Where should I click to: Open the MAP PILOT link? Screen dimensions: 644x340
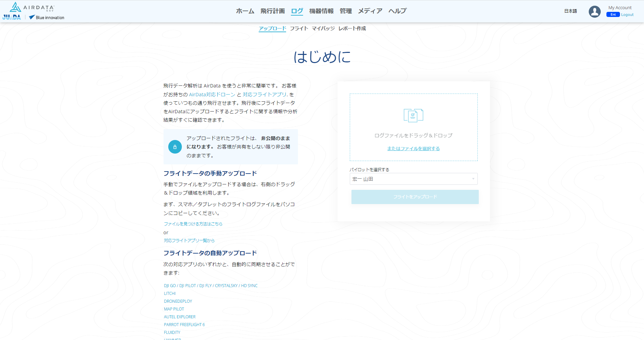point(174,309)
